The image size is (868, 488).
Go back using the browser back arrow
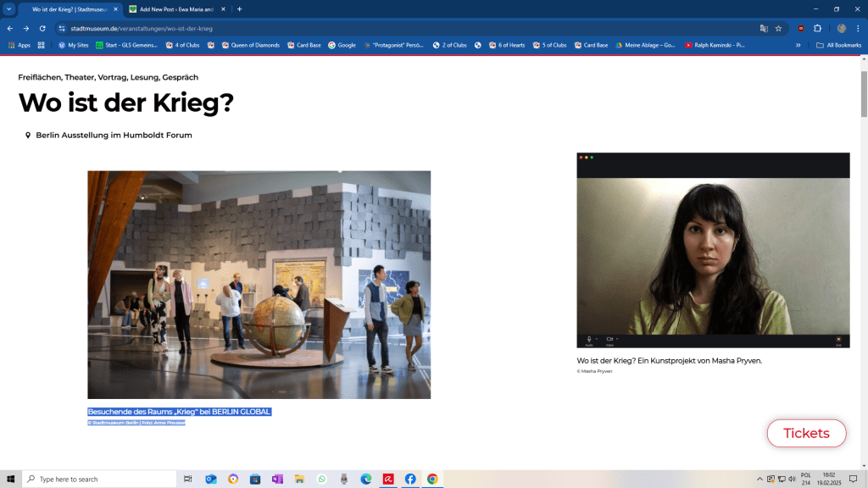[x=10, y=28]
